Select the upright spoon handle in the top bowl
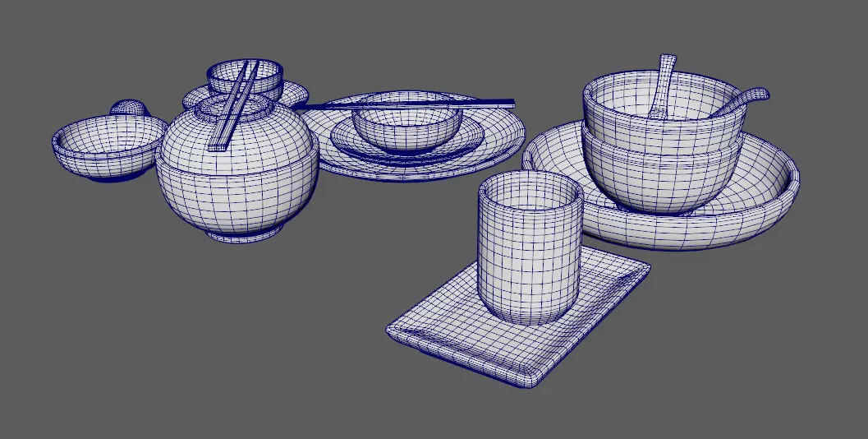The width and height of the screenshot is (868, 439). [664, 86]
